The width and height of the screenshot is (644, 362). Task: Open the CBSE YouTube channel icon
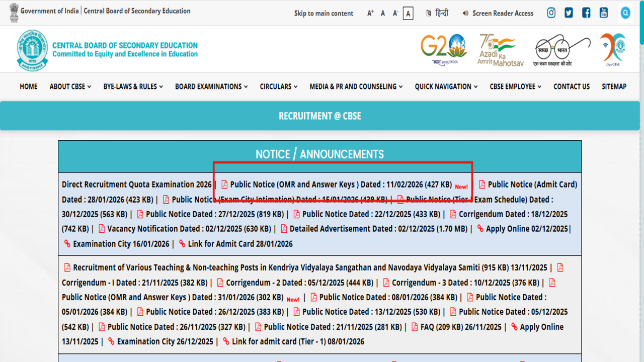tap(604, 13)
